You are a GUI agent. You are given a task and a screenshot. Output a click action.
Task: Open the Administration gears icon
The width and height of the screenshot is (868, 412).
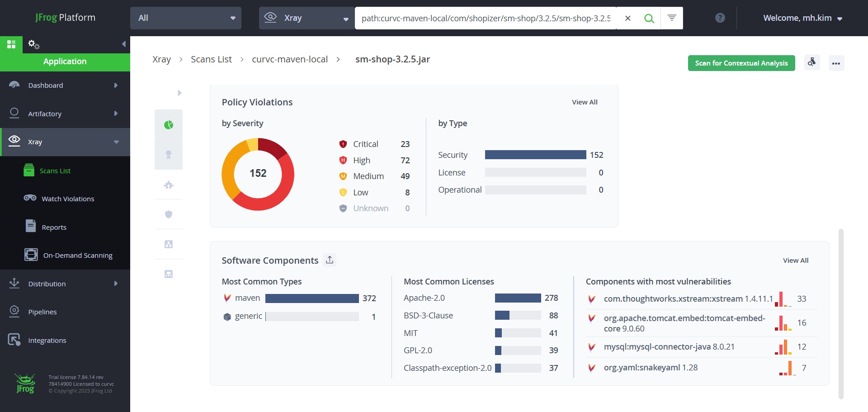[x=34, y=44]
